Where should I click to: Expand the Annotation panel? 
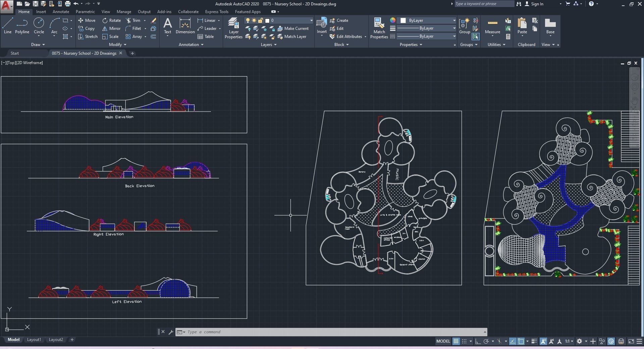coord(191,45)
